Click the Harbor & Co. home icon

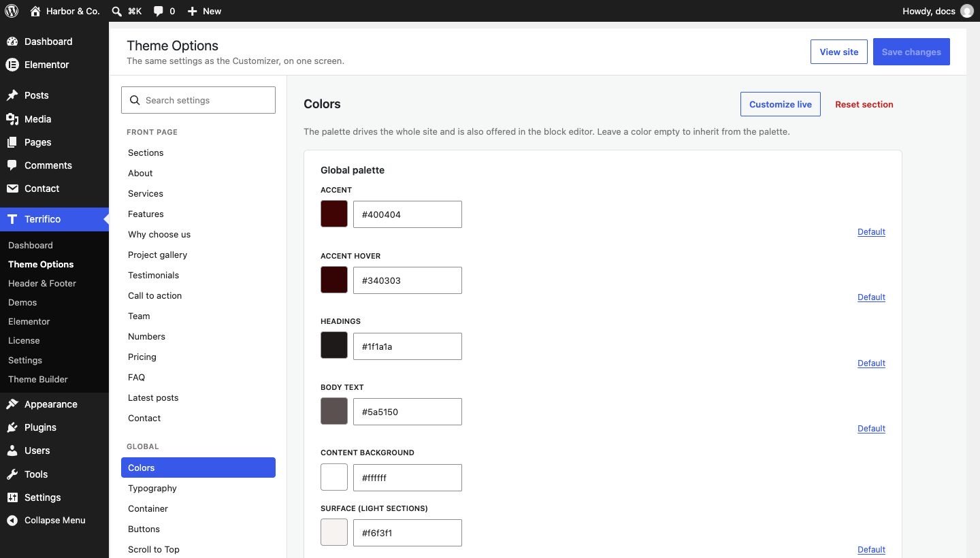(35, 11)
